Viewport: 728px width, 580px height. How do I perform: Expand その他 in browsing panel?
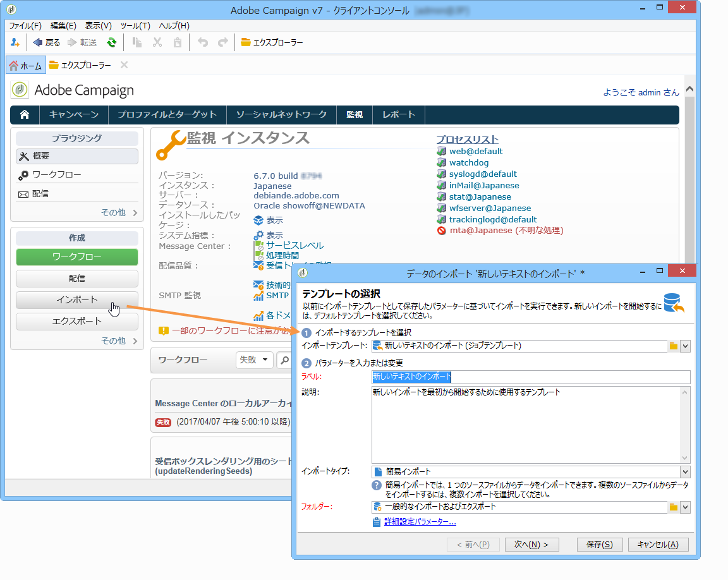pos(119,212)
